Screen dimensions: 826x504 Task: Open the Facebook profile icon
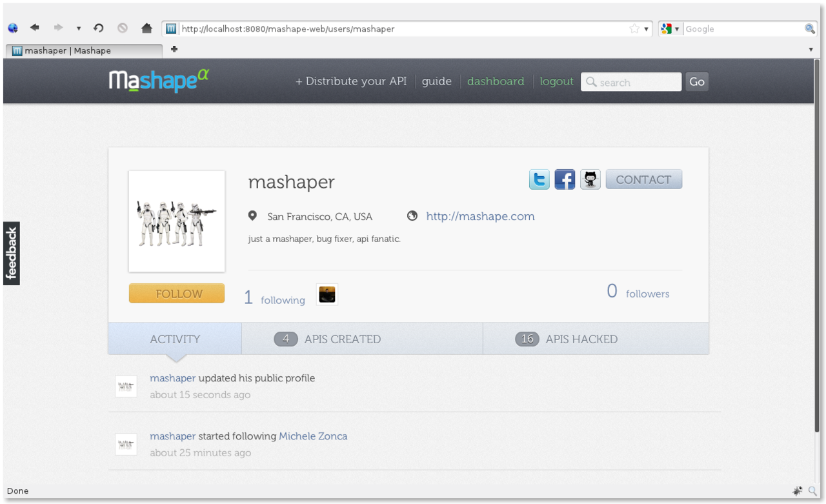[x=565, y=179]
